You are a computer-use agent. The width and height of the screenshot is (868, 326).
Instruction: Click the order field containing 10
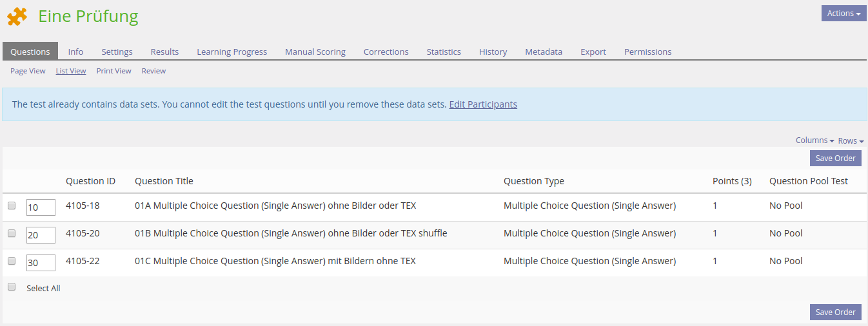click(41, 207)
